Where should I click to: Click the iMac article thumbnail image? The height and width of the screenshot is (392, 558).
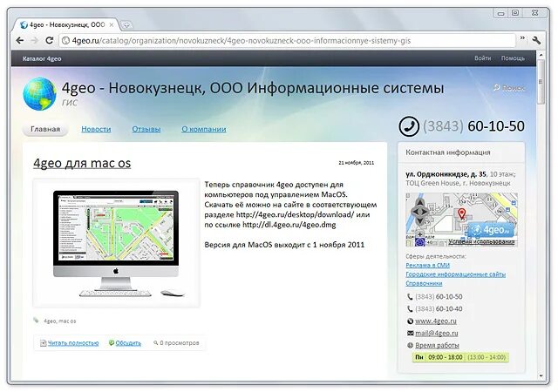(116, 243)
